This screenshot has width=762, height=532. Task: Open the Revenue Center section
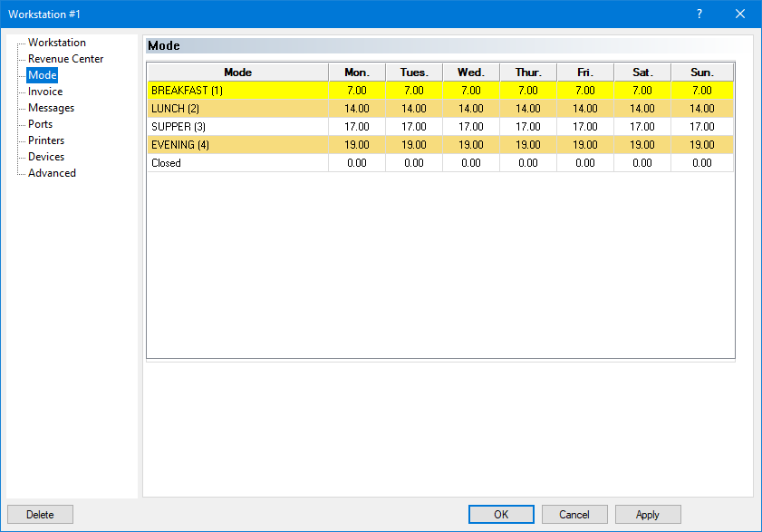(x=65, y=59)
